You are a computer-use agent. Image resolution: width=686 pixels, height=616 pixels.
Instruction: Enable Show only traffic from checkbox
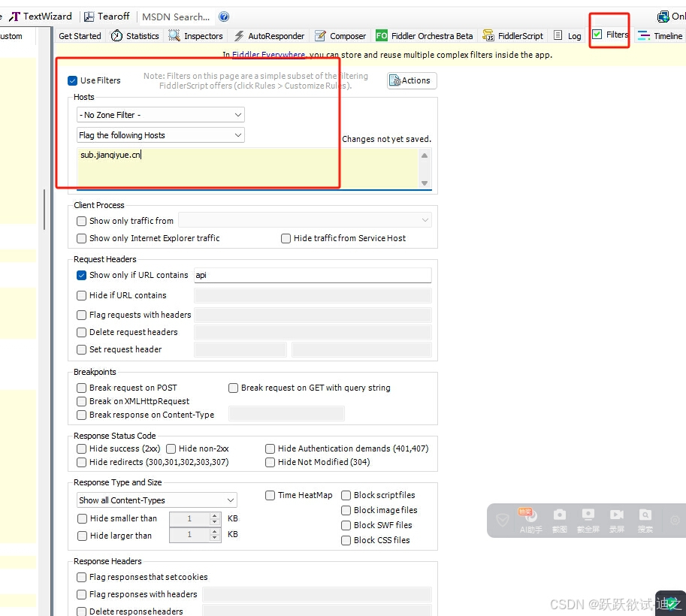tap(81, 221)
